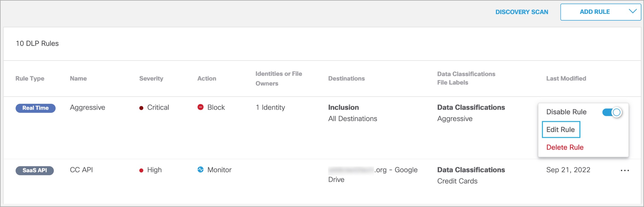Click the Severity column header

151,79
